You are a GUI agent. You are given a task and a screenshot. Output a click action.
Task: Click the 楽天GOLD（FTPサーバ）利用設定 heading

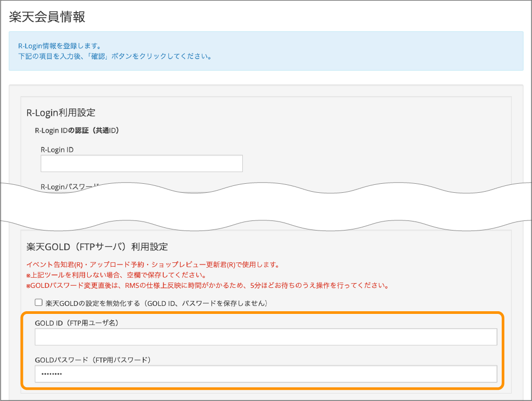point(97,246)
